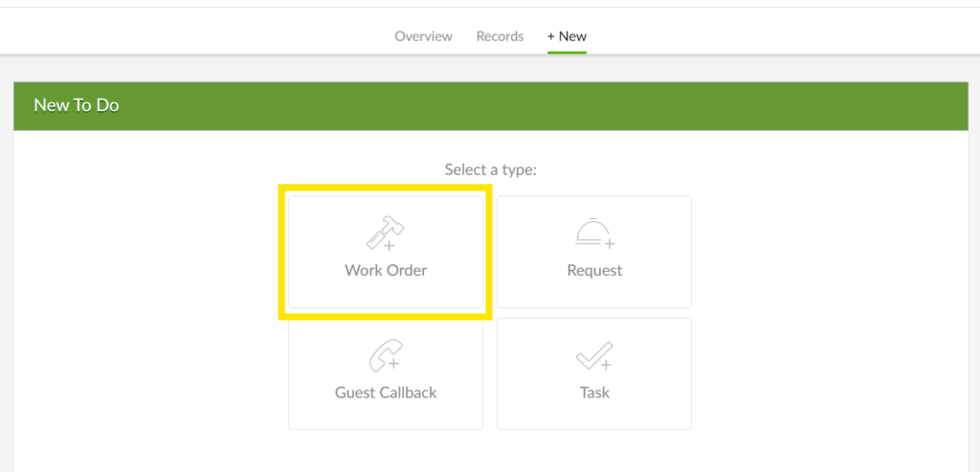Switch to the Records tab

[500, 36]
